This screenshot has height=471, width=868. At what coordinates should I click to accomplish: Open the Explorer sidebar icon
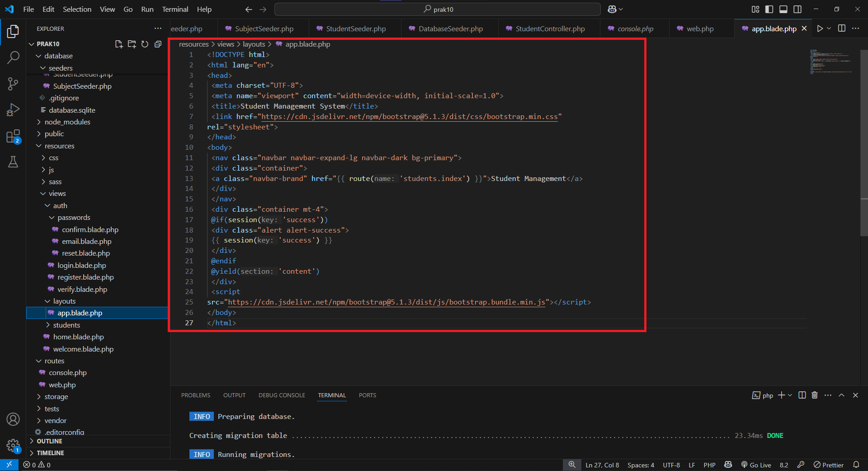coord(13,31)
